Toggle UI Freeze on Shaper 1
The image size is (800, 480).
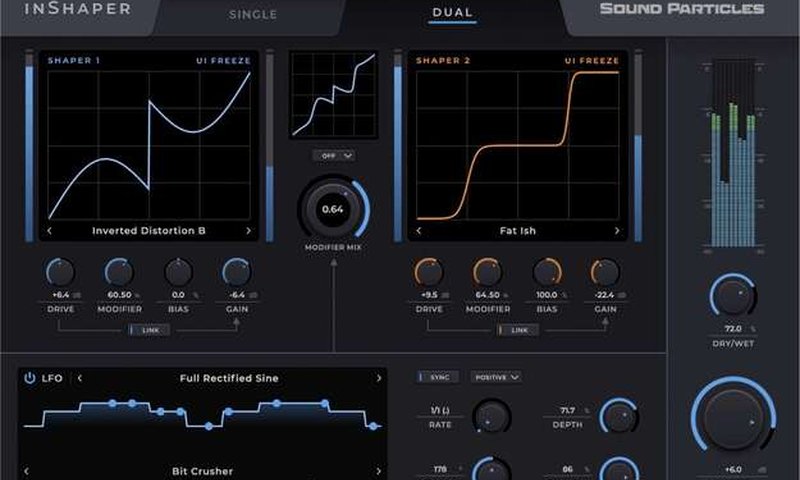[223, 61]
